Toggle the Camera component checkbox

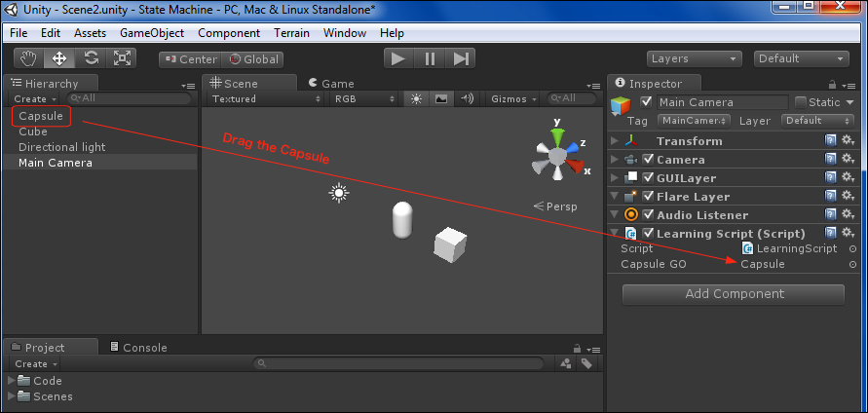648,160
